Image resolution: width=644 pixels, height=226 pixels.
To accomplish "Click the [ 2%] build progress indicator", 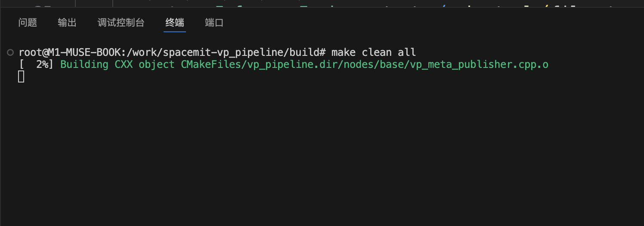I will [37, 64].
